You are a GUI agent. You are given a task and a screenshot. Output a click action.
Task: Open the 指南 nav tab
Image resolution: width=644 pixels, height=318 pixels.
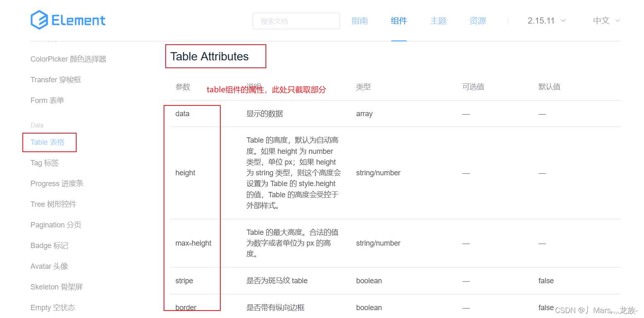point(359,21)
